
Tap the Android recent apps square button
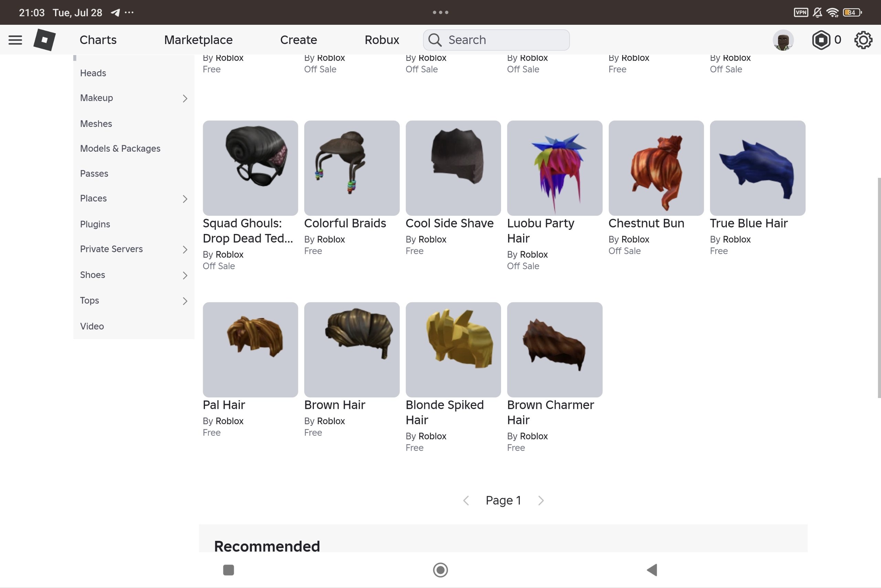pyautogui.click(x=229, y=570)
